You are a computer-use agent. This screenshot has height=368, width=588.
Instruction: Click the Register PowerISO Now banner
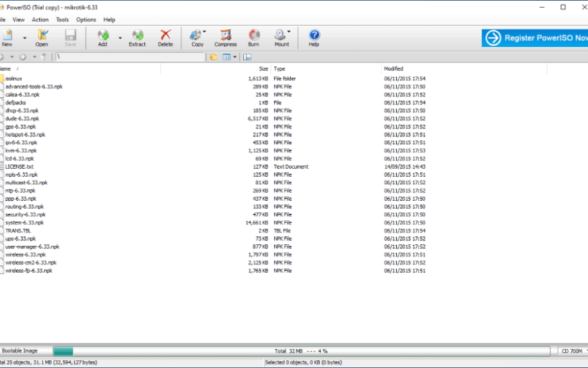click(x=535, y=38)
